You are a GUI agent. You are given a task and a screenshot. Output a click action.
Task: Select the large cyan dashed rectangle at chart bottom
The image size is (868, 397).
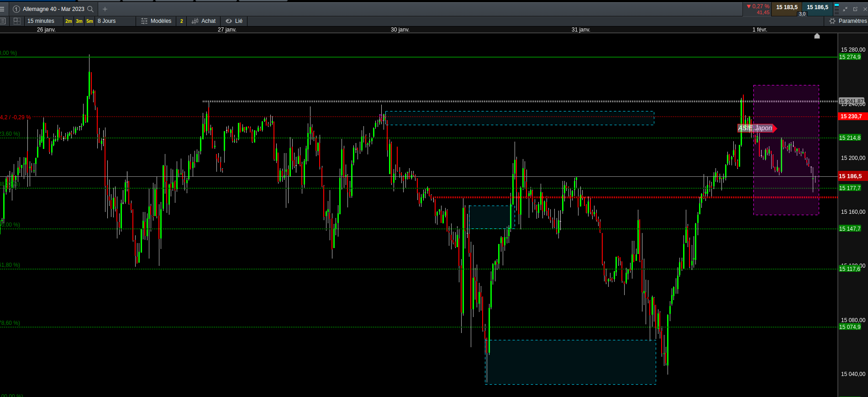(571, 362)
